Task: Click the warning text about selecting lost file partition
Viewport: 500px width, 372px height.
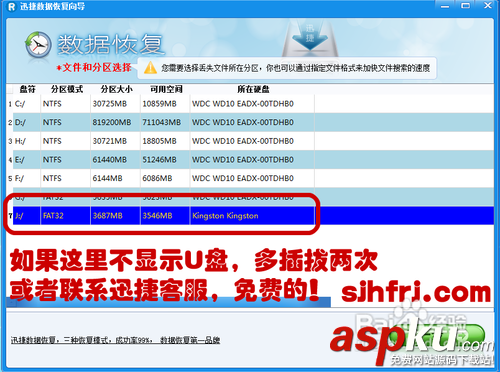Action: [296, 68]
